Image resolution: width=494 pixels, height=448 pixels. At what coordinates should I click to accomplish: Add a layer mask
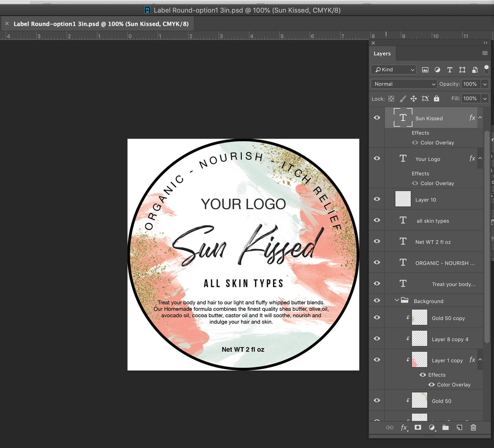point(418,428)
